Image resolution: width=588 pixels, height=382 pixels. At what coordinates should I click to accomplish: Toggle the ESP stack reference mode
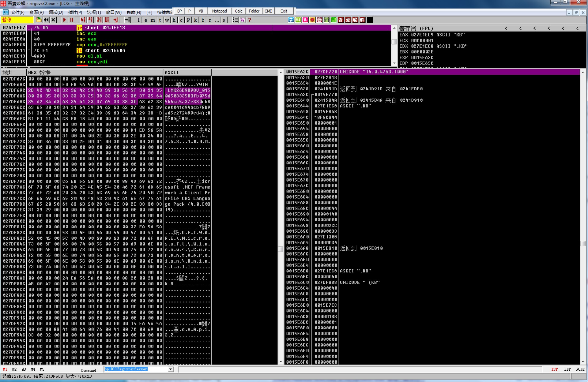(x=554, y=369)
